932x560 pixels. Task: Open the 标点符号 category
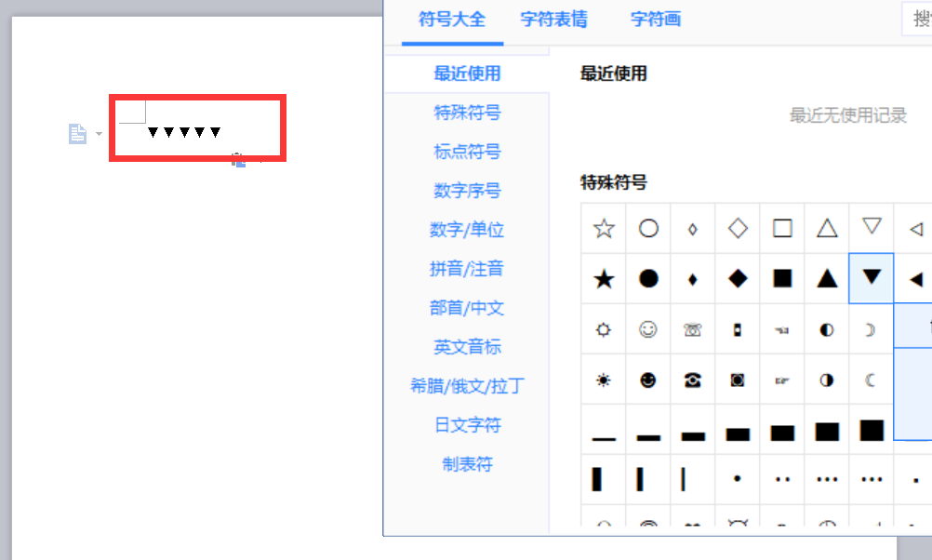pyautogui.click(x=467, y=151)
